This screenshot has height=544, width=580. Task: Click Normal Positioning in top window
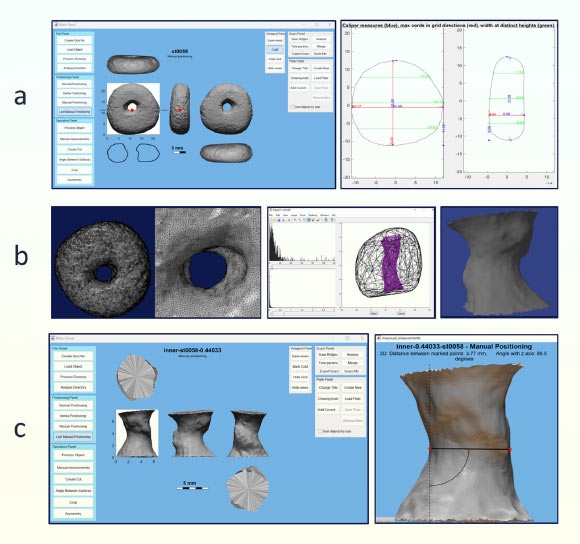(74, 84)
